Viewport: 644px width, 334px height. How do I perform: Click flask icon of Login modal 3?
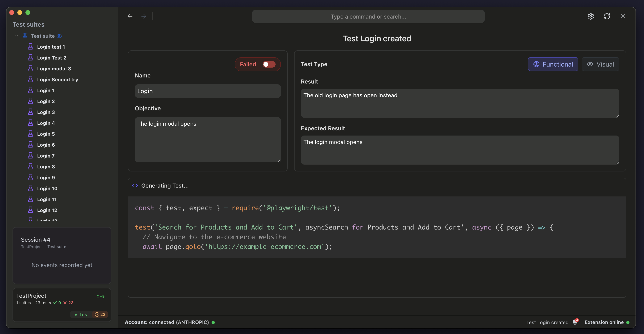[x=30, y=68]
